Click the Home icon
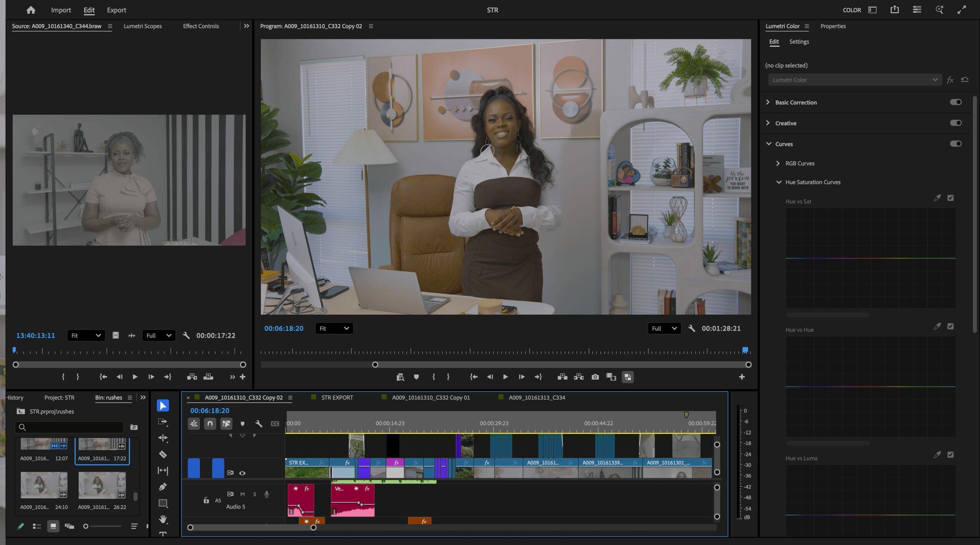Screen dimensions: 980x545 click(31, 10)
